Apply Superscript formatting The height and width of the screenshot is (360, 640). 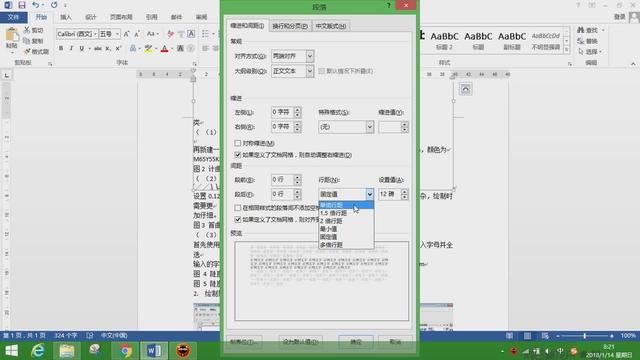coord(118,49)
